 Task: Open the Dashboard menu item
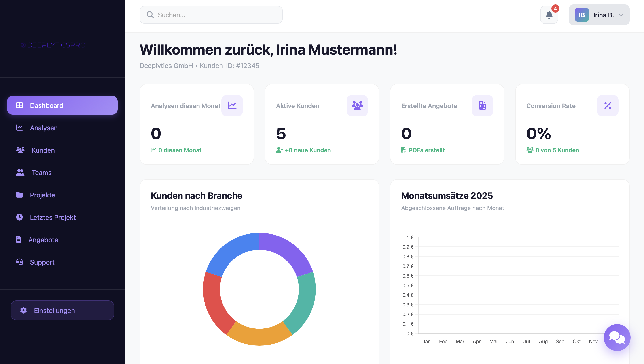point(62,105)
